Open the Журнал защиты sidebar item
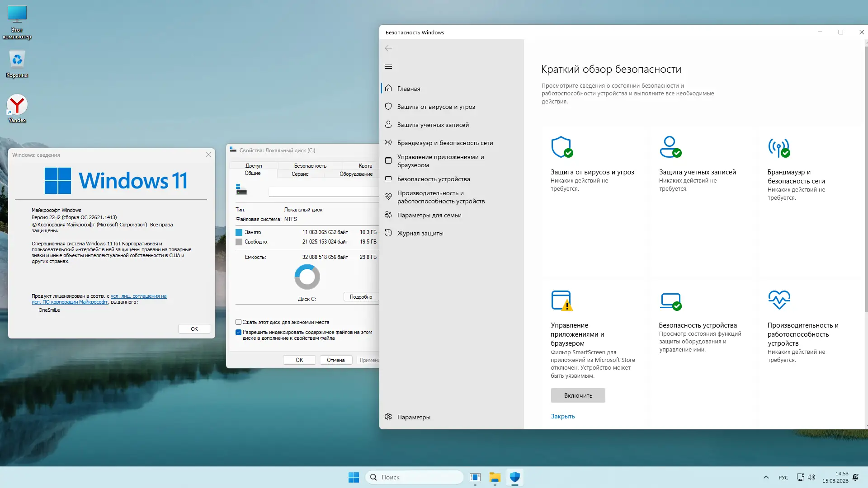Image resolution: width=868 pixels, height=488 pixels. click(420, 233)
